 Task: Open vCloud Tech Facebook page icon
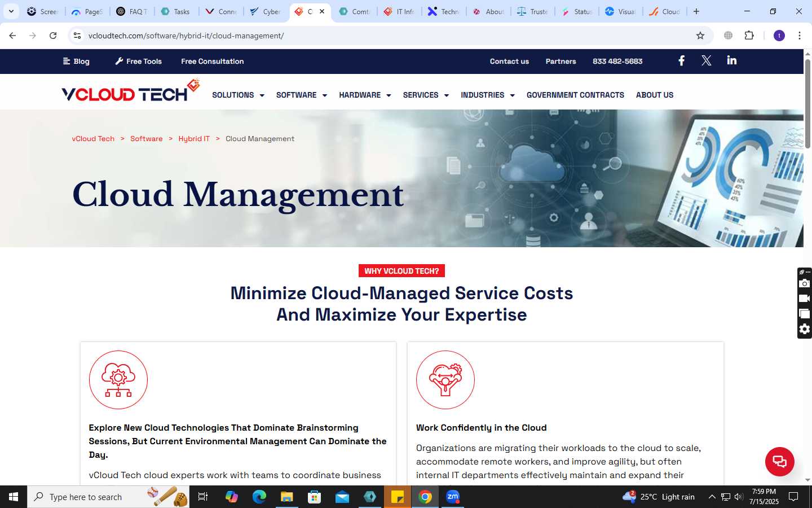point(681,60)
